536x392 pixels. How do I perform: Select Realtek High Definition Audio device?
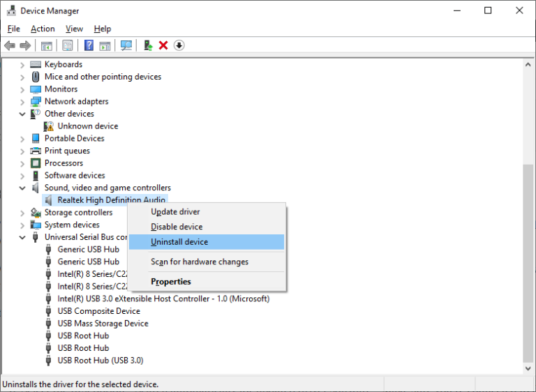111,200
